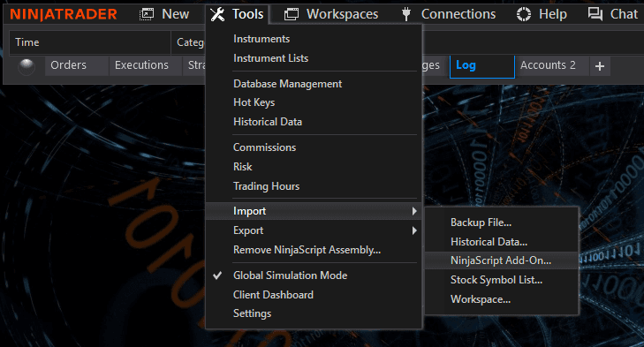The width and height of the screenshot is (644, 347).
Task: Toggle Global Simulation Mode checkmark
Action: [x=217, y=275]
